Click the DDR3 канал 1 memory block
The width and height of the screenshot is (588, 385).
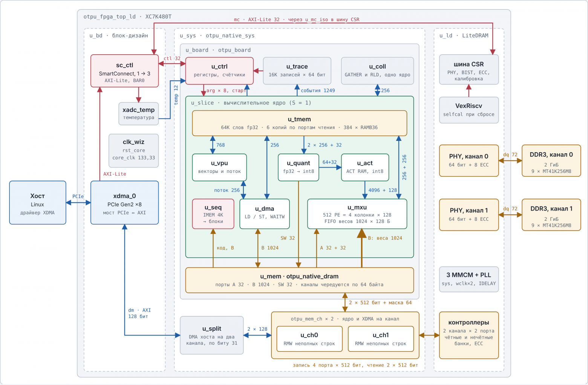[551, 215]
